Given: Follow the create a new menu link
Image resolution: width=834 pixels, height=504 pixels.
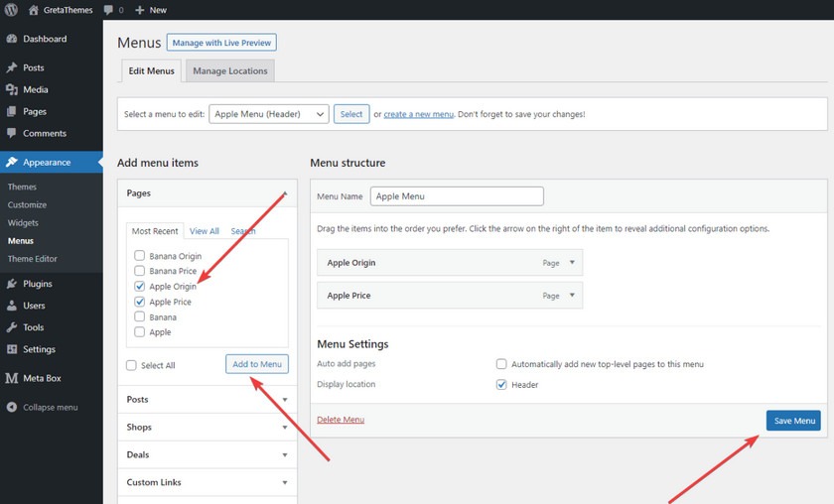Looking at the screenshot, I should pos(419,114).
